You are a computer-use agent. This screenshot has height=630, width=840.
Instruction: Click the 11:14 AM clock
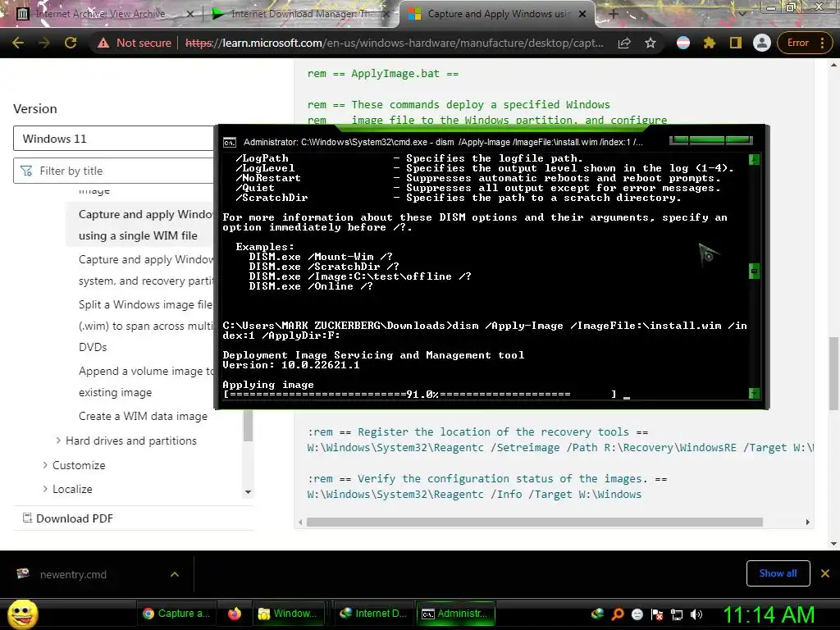point(769,614)
